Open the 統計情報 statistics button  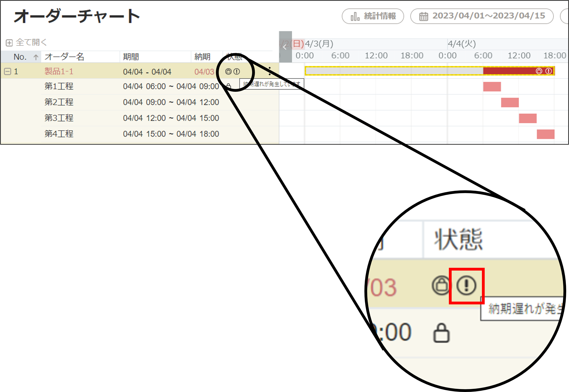[x=373, y=16]
